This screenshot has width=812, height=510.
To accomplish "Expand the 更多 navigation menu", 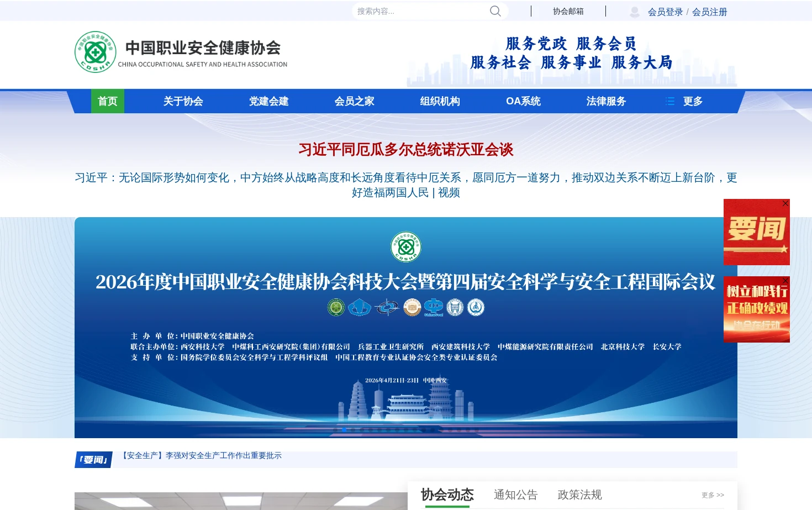I will [693, 101].
